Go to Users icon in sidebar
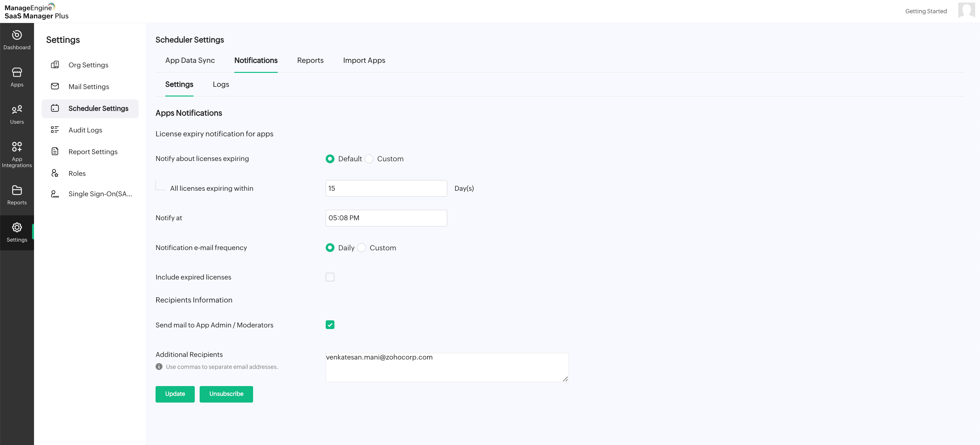Screen dimensions: 980x445 17,109
